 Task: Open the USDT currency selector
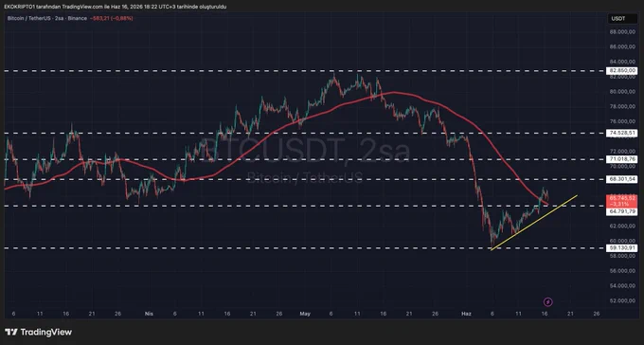pyautogui.click(x=622, y=19)
